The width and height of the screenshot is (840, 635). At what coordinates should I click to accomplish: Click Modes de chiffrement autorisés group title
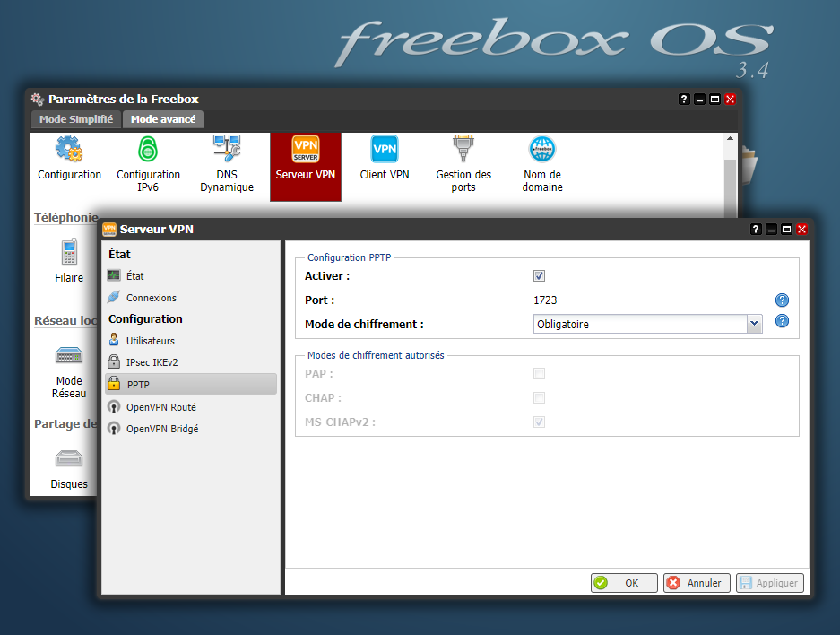click(376, 355)
